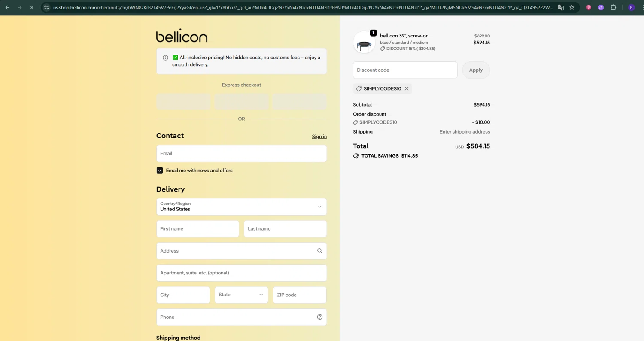Focus the Discount code field
Viewport: 644px width, 341px height.
click(405, 70)
